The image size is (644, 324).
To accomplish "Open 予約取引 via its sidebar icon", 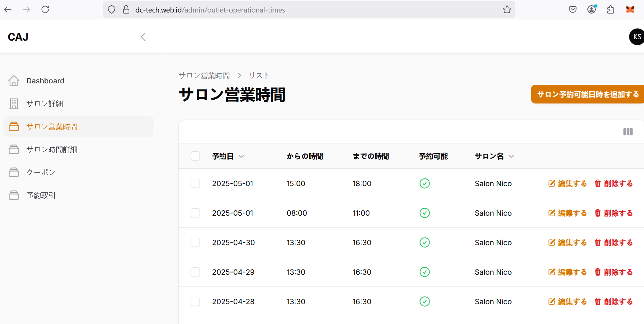I will pos(14,195).
